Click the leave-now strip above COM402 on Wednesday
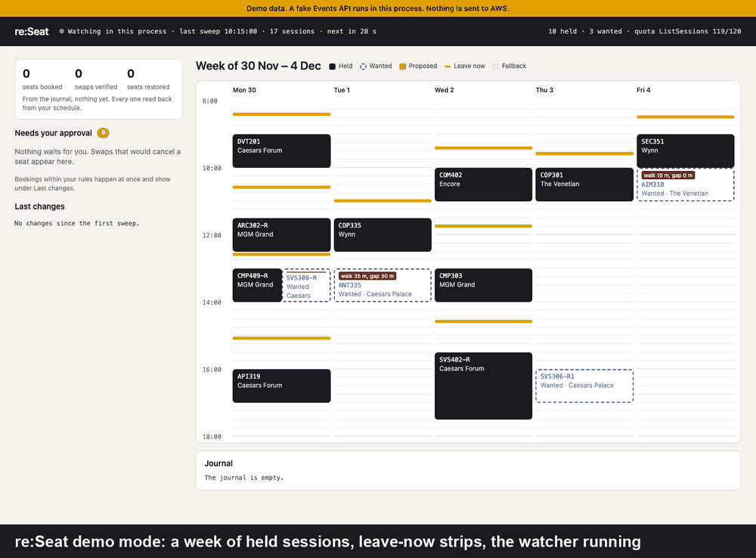Image resolution: width=756 pixels, height=558 pixels. click(x=484, y=148)
